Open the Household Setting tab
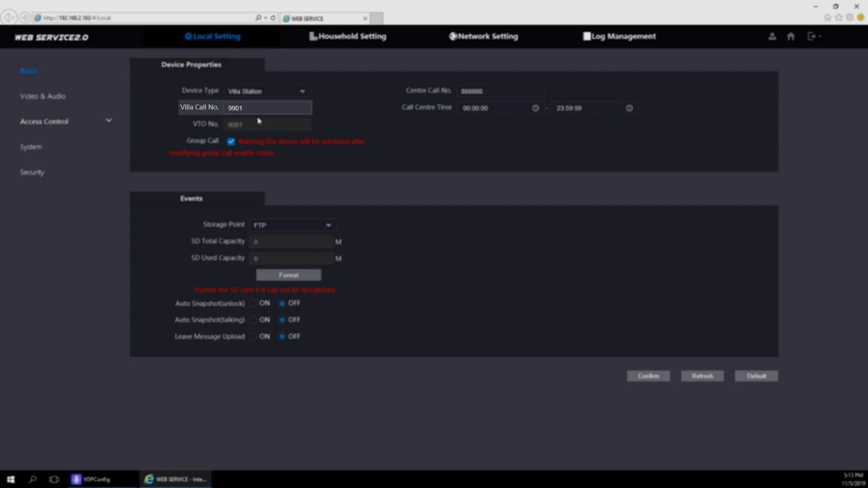 point(348,36)
